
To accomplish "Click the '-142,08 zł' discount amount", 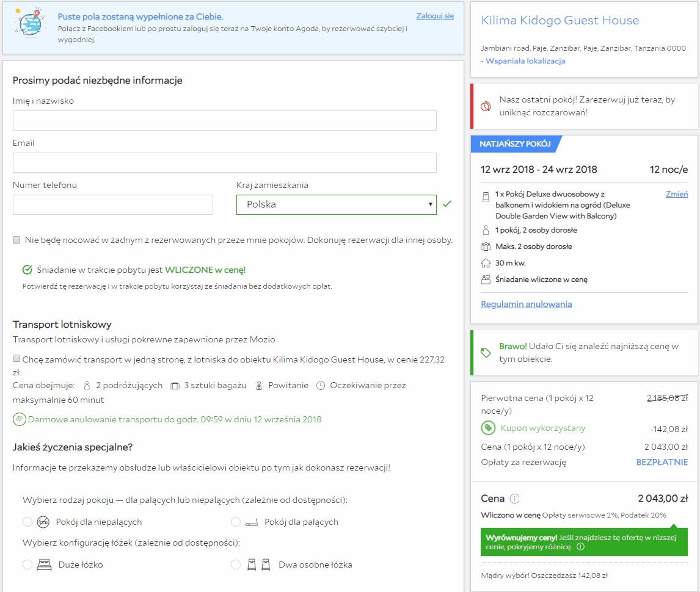I will [669, 429].
